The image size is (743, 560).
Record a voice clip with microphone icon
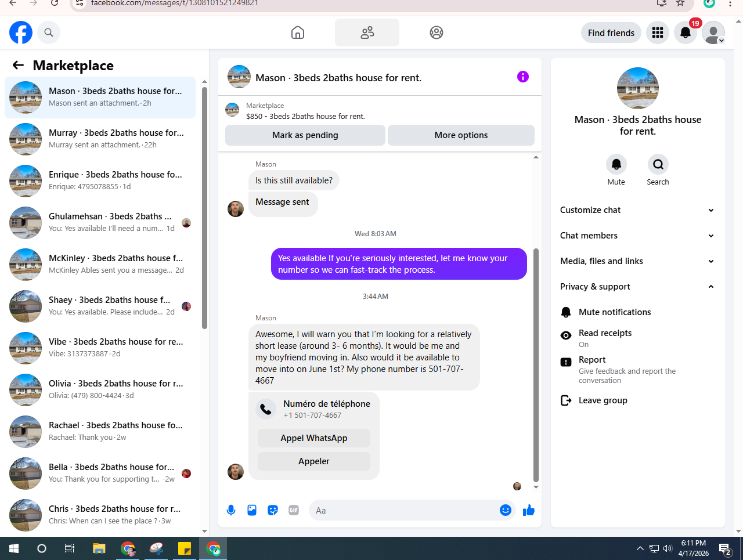231,510
